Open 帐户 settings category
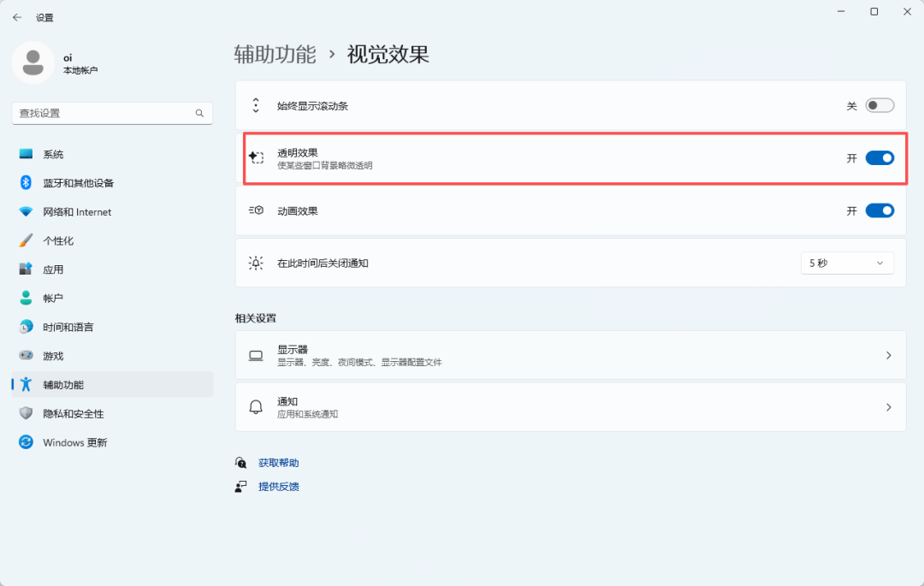Screen dimensions: 924x586 [112, 298]
